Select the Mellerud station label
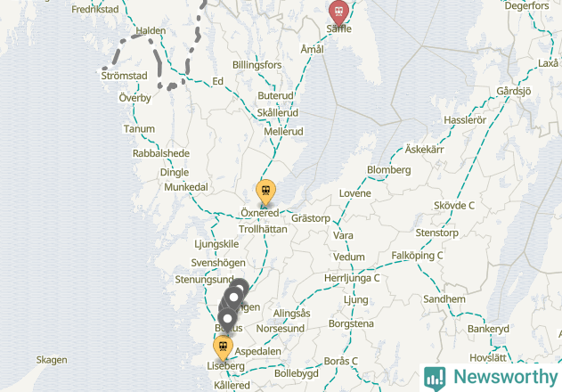 [x=283, y=132]
